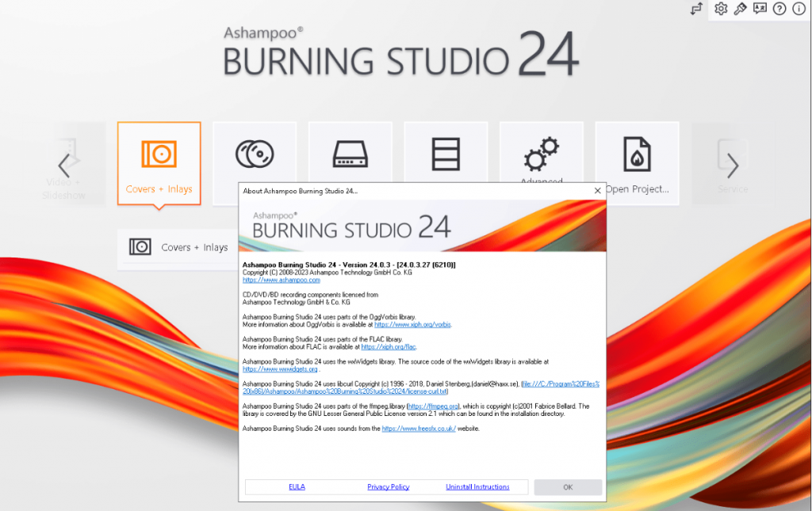Viewport: 812px width, 511px height.
Task: Open the Uninstall Instructions link
Action: (x=477, y=486)
